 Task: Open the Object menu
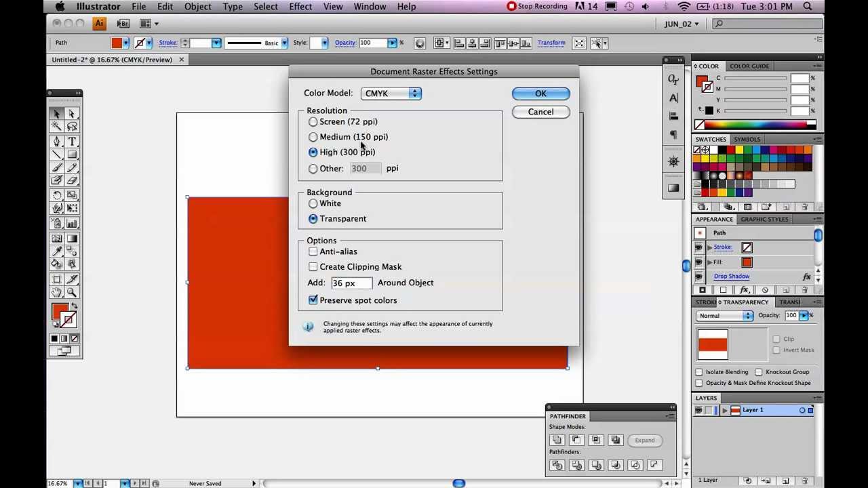tap(198, 7)
